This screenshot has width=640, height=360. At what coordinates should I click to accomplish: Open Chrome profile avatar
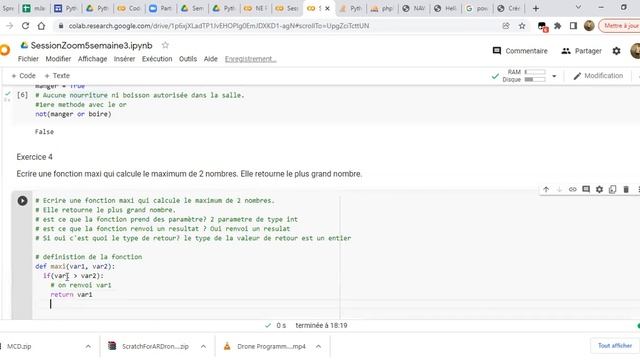point(589,26)
